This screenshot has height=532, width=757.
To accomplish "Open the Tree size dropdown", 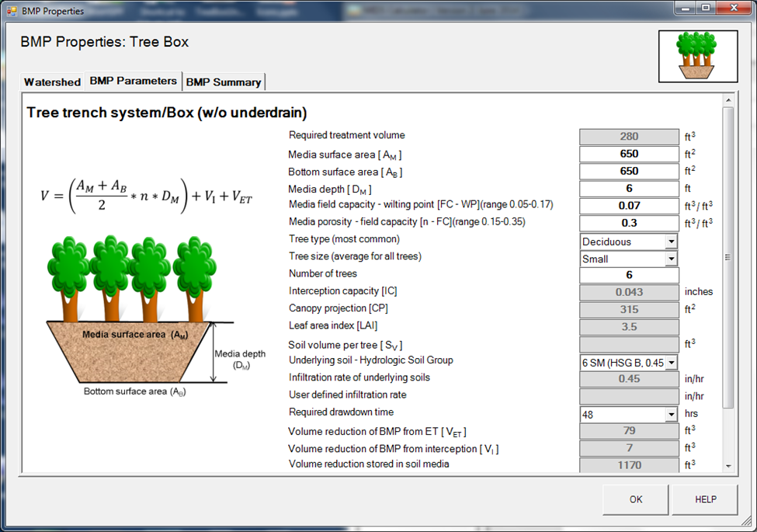I will click(x=671, y=259).
